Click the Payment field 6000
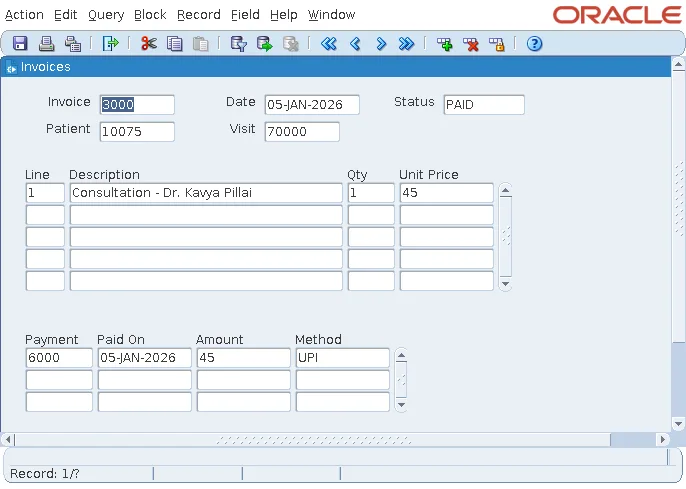Image resolution: width=686 pixels, height=489 pixels. [59, 358]
